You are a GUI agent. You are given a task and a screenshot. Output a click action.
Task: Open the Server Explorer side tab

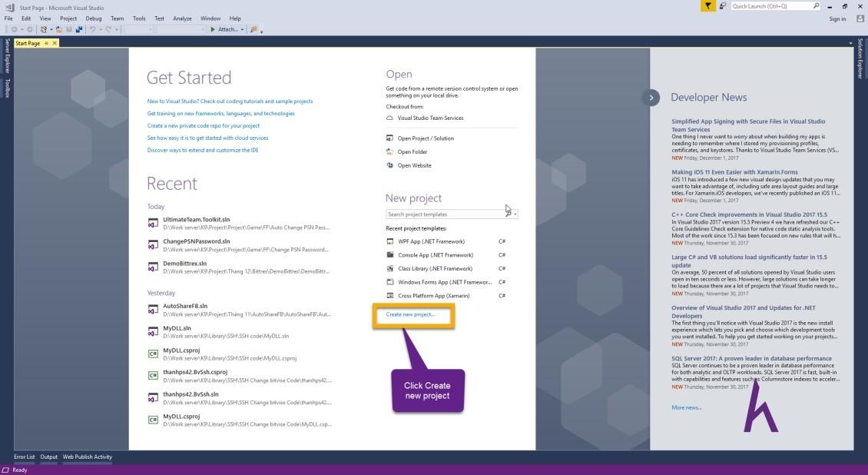tap(7, 55)
